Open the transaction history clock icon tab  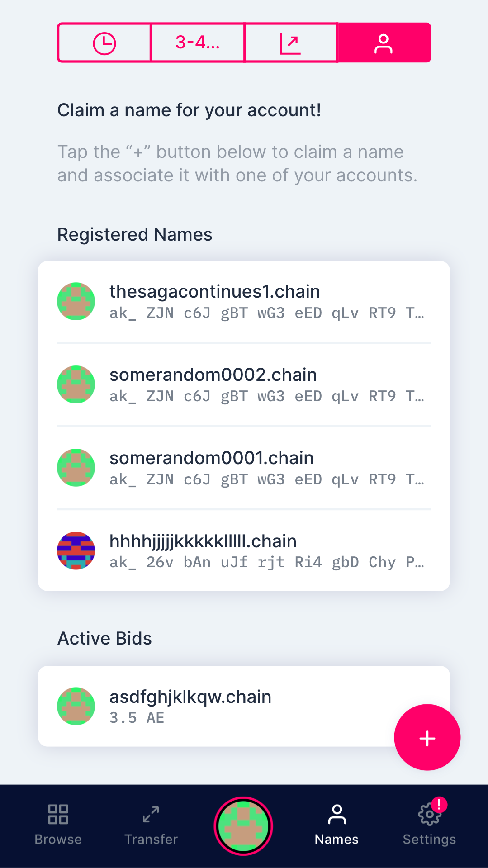[x=104, y=42]
